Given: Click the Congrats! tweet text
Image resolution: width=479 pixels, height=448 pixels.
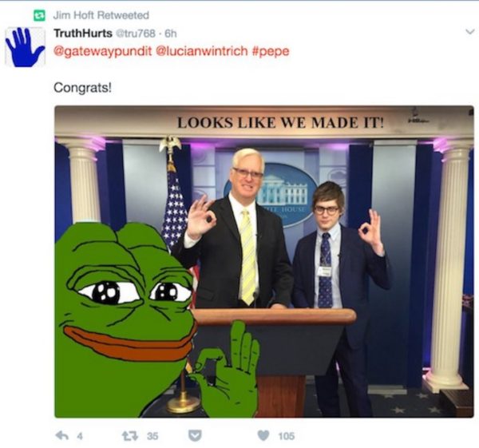Looking at the screenshot, I should click(82, 88).
